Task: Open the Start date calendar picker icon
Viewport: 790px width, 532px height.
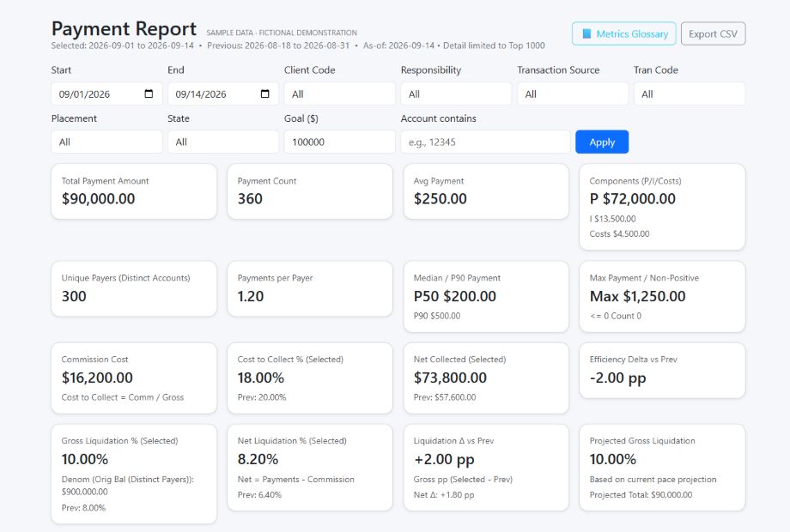Action: coord(149,94)
